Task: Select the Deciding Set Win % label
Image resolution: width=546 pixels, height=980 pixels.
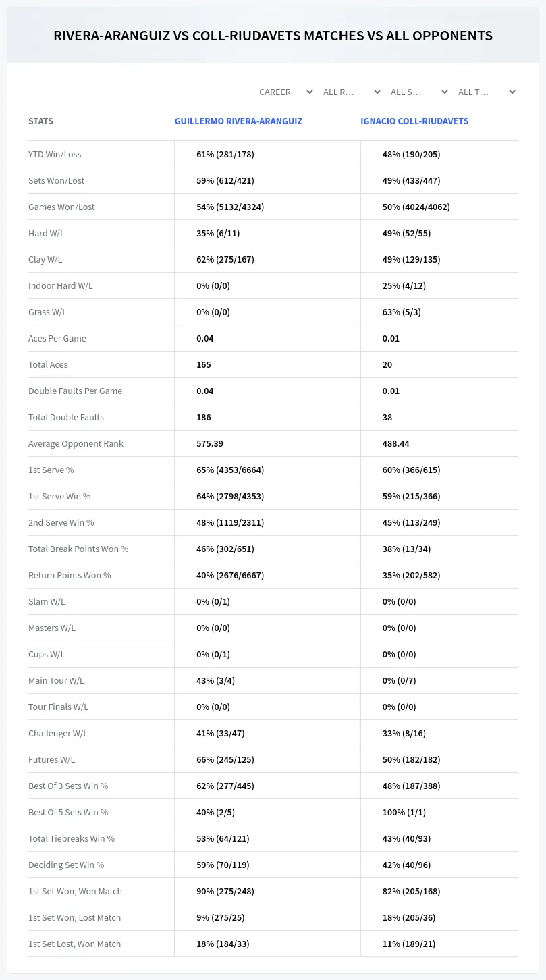Action: [66, 865]
